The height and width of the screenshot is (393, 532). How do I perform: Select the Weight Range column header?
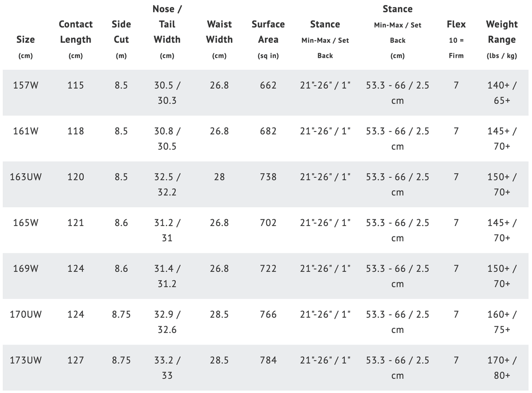click(x=501, y=32)
